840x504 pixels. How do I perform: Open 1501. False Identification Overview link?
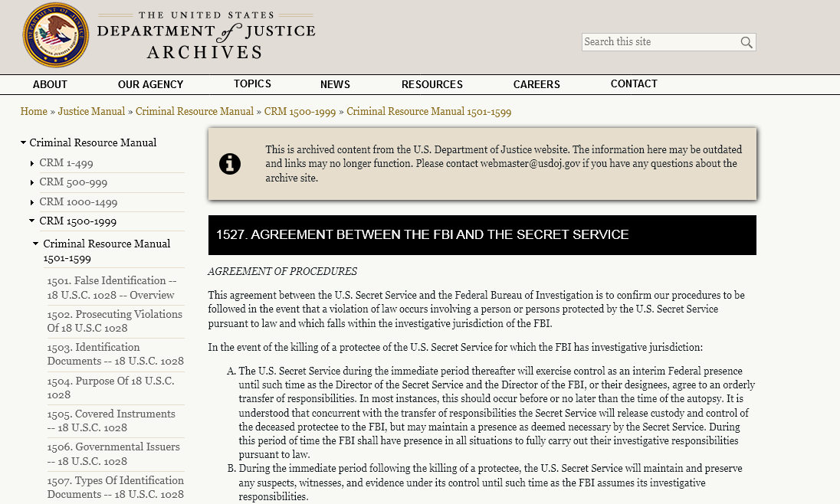(x=111, y=288)
